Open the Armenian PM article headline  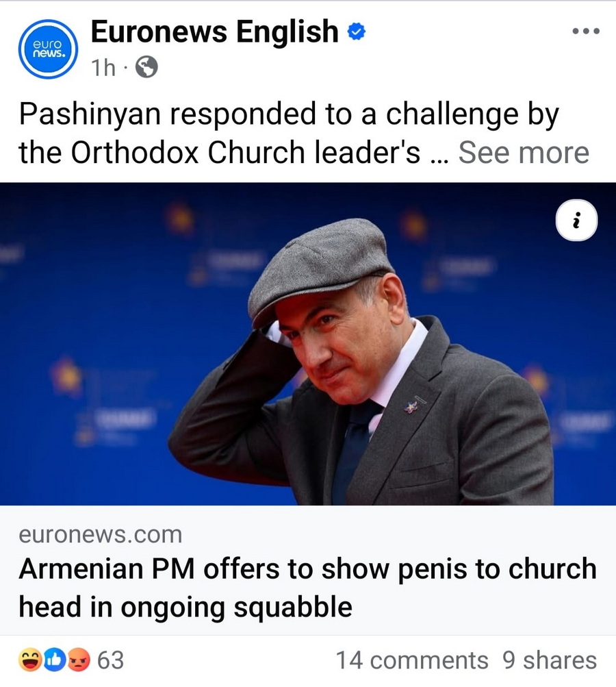click(307, 587)
